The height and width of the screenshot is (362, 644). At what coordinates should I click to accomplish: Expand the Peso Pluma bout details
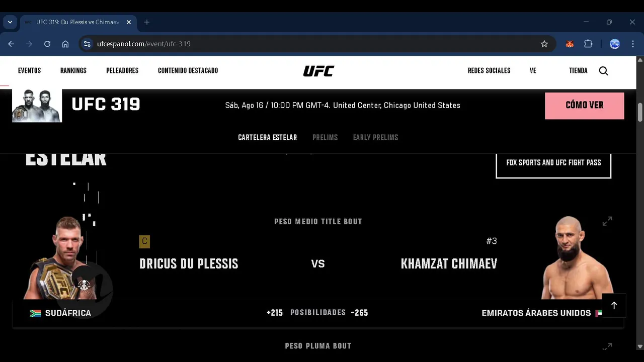point(607,346)
